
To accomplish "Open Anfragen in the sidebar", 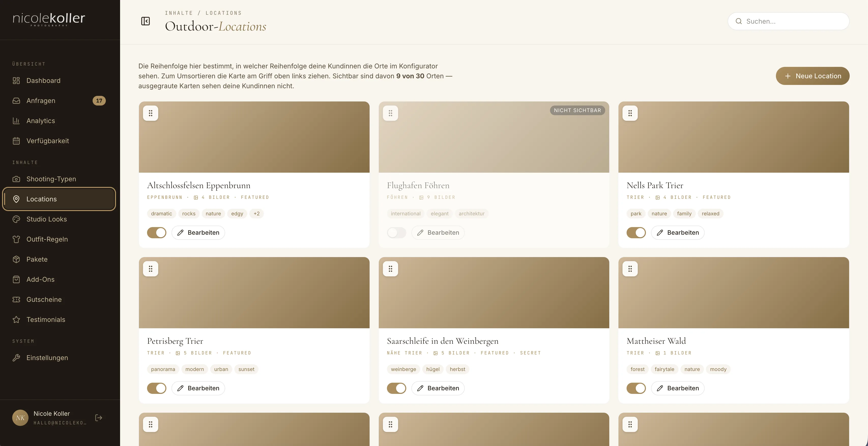I will [59, 101].
